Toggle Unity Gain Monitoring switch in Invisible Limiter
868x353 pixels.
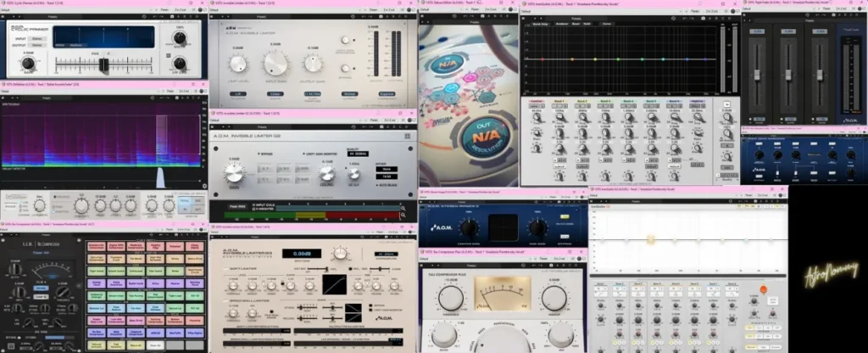pos(346,40)
